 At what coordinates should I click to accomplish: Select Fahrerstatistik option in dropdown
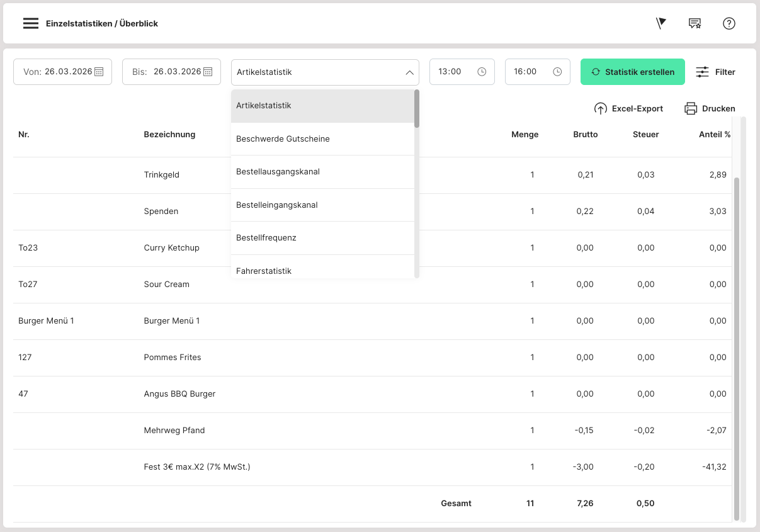click(x=264, y=271)
